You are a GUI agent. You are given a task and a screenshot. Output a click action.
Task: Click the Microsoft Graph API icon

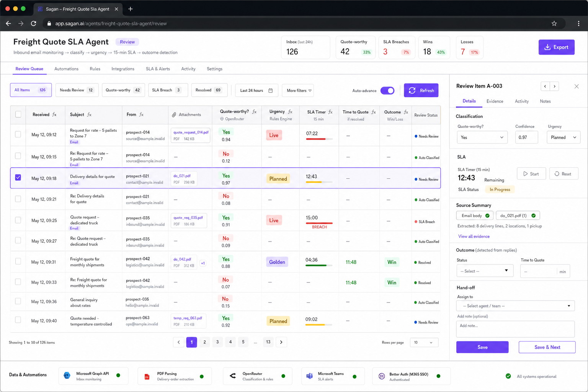click(67, 376)
